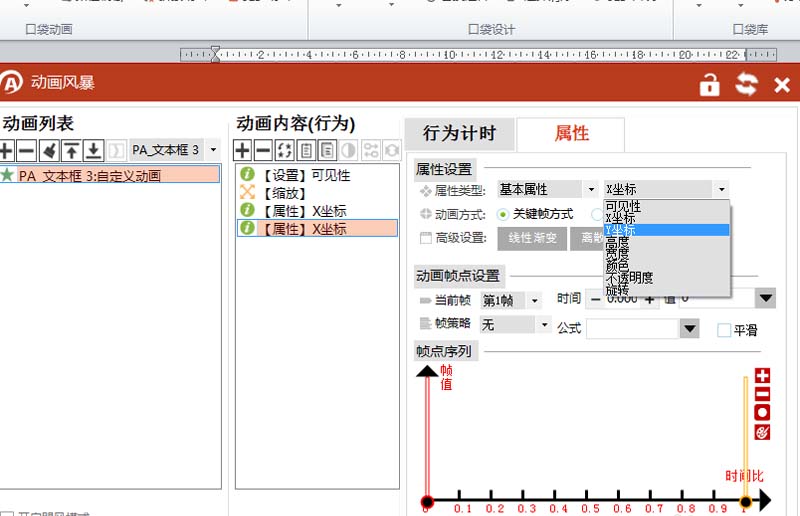Image resolution: width=800 pixels, height=516 pixels.
Task: Click the green star beside PA_文本框 3
Action: (x=7, y=175)
